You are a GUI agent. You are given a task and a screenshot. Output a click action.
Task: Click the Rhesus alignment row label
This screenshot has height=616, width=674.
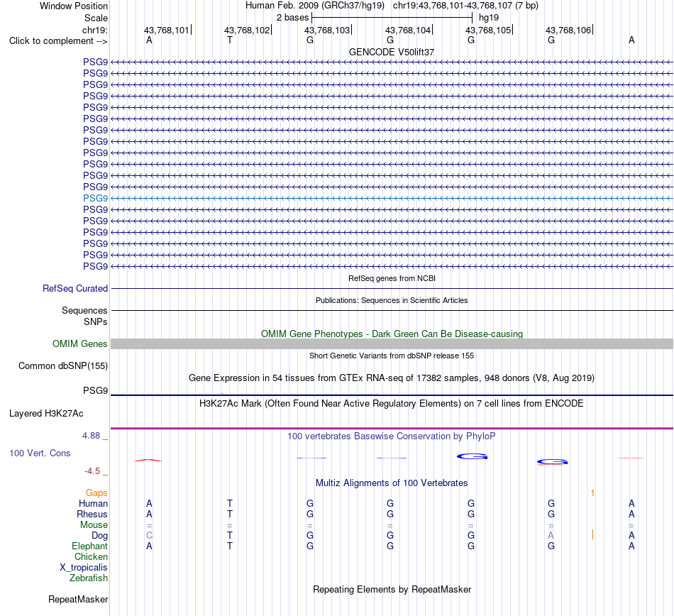pos(92,514)
